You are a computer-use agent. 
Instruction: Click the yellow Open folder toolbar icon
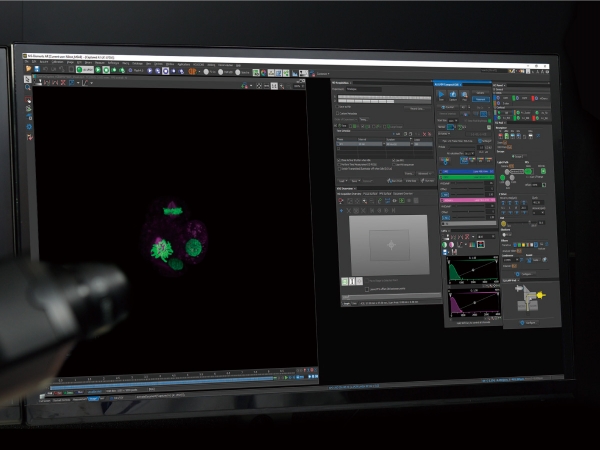tap(29, 68)
